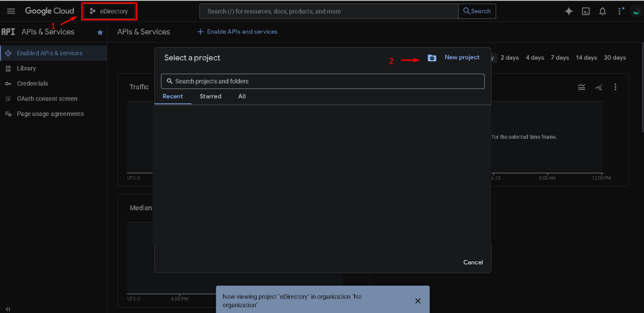The width and height of the screenshot is (644, 313).
Task: Switch to the All tab
Action: (242, 97)
